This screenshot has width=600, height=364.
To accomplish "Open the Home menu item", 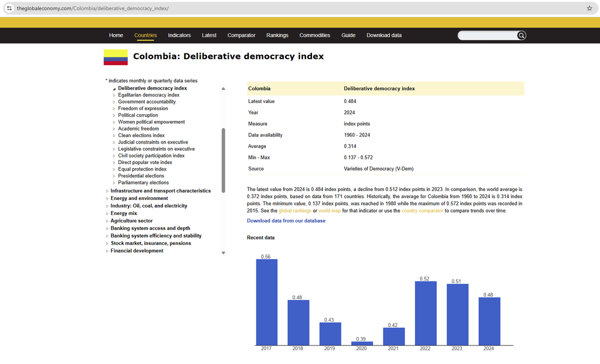I will [x=116, y=35].
